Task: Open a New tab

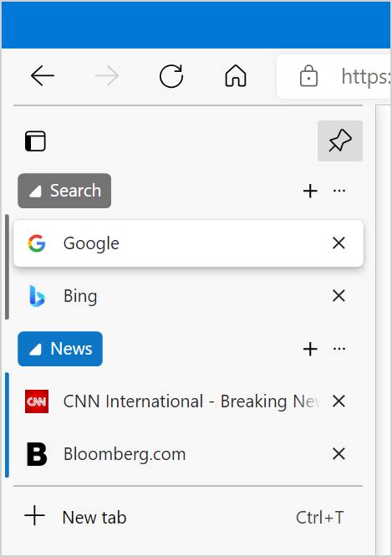Action: coord(188,517)
